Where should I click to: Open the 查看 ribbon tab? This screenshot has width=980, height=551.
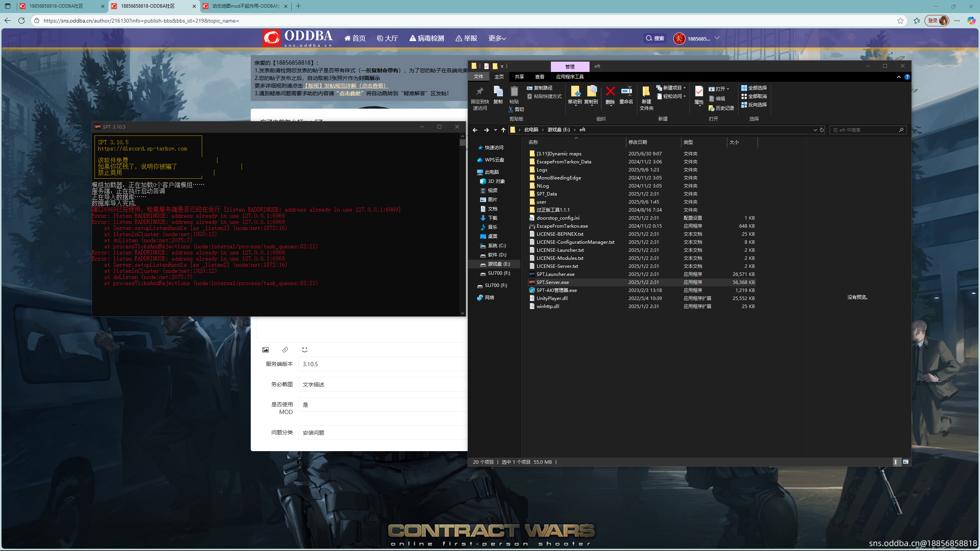point(539,77)
